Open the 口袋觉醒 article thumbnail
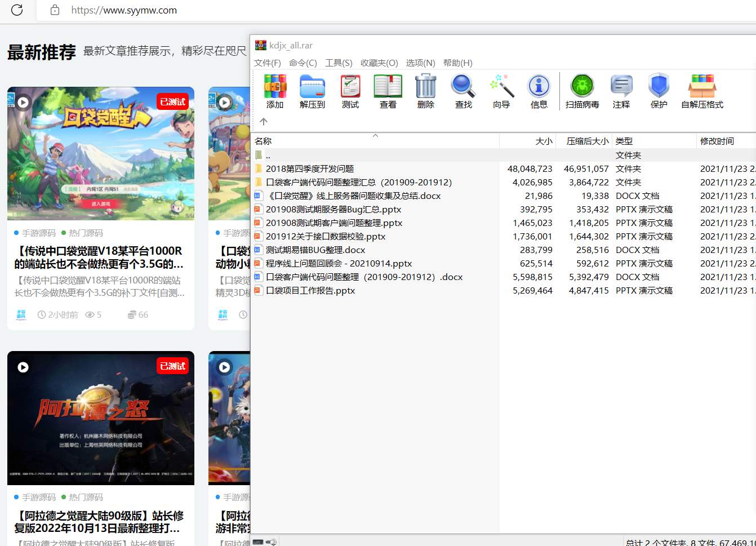This screenshot has width=756, height=546. (x=101, y=153)
